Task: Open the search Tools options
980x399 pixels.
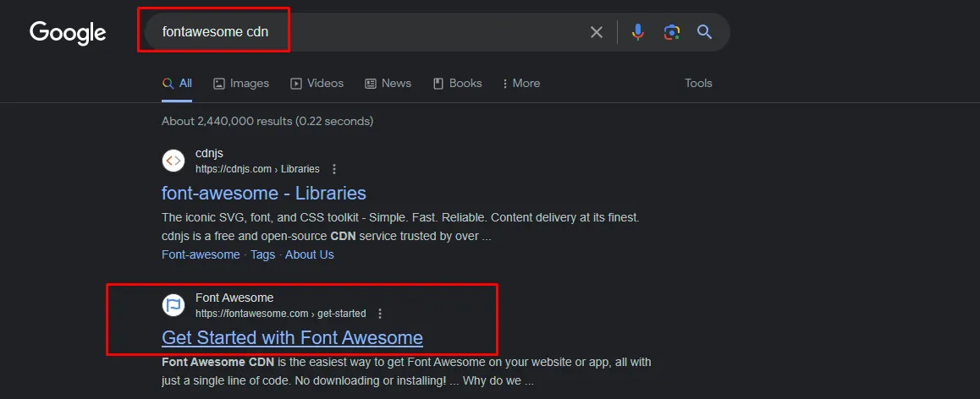Action: [698, 83]
